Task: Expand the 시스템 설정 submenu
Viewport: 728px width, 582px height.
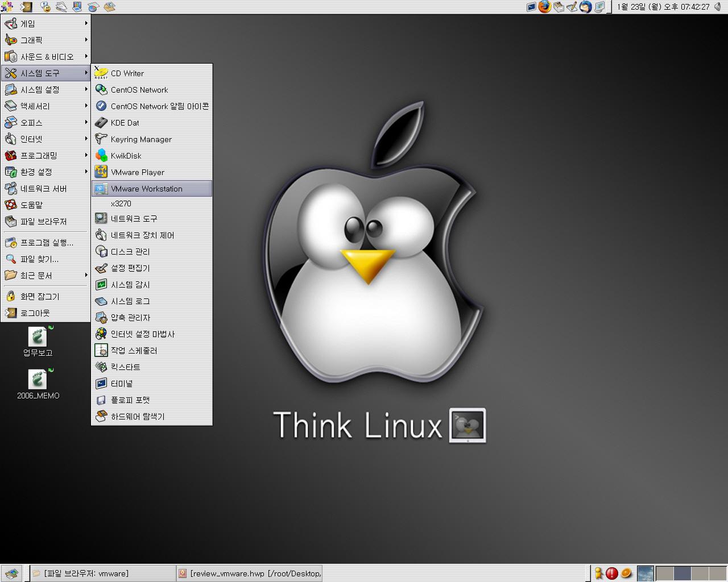Action: coord(45,89)
